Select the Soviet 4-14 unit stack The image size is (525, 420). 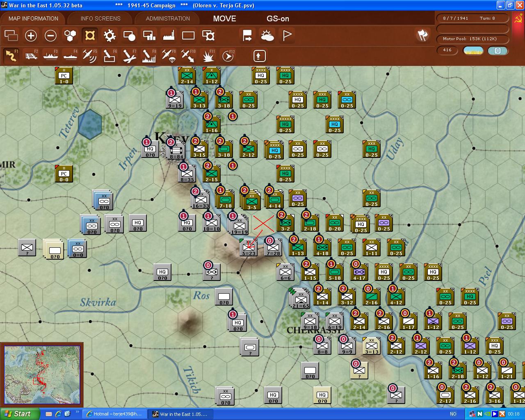click(x=274, y=199)
